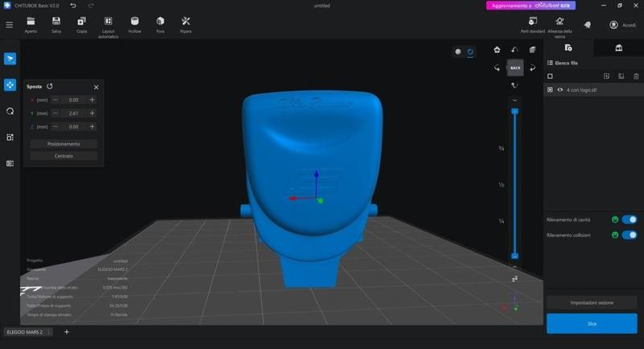Click the import model icon in file list
This screenshot has width=644, height=349.
607,76
